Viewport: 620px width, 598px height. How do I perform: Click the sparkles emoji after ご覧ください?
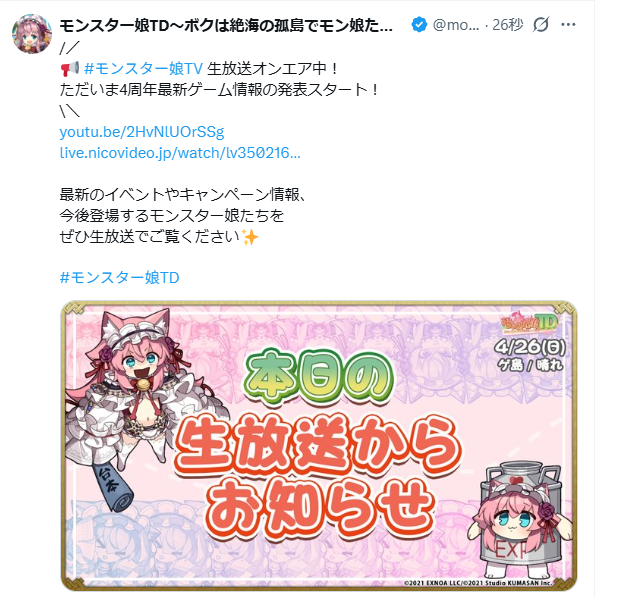pos(250,237)
